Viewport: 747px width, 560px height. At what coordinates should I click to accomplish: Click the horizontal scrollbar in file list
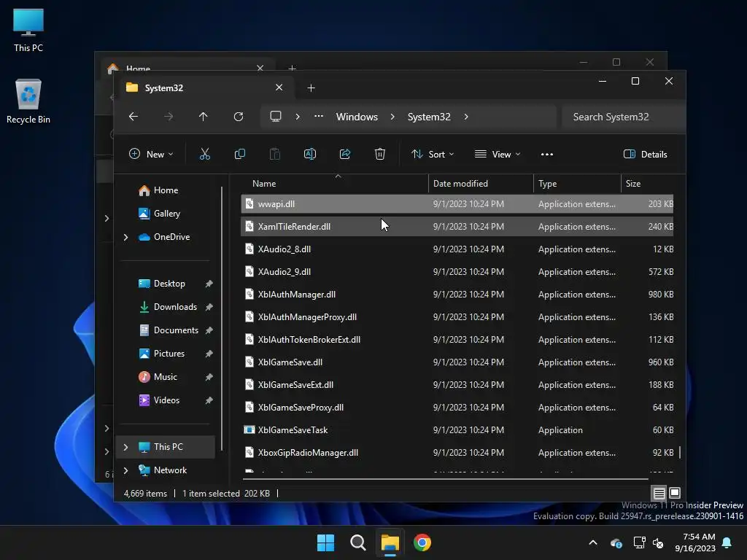coord(446,478)
